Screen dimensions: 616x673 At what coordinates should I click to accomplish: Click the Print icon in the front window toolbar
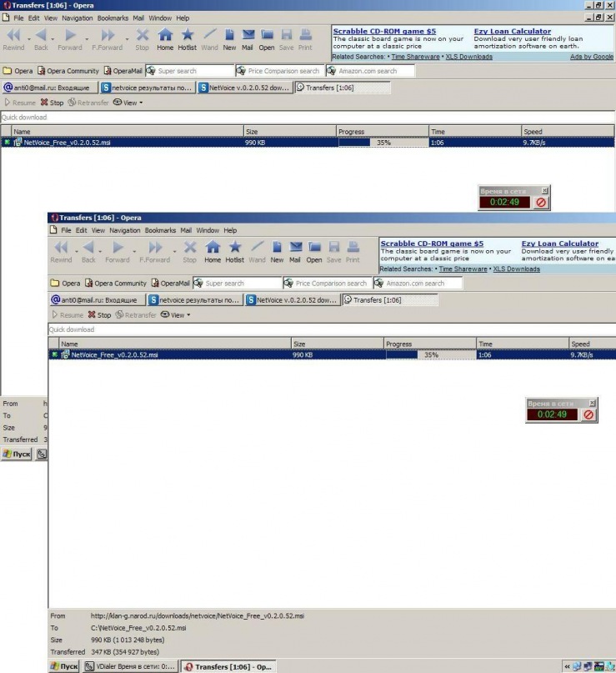pyautogui.click(x=353, y=247)
